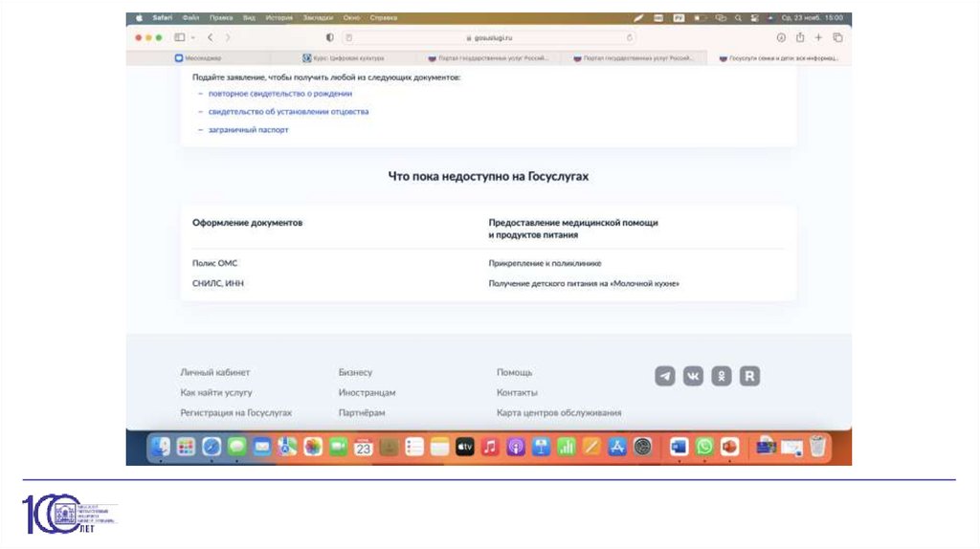Click Spotlight search icon in menu bar
This screenshot has width=980, height=549.
tap(738, 18)
